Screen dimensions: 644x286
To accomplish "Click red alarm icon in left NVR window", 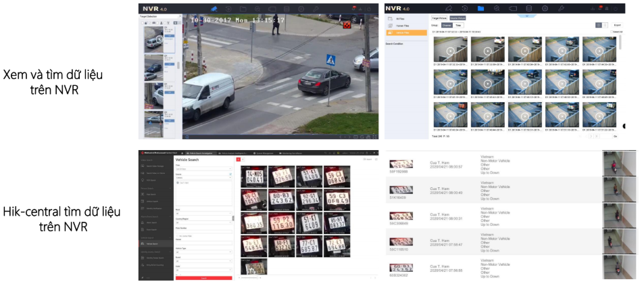I will click(x=353, y=8).
